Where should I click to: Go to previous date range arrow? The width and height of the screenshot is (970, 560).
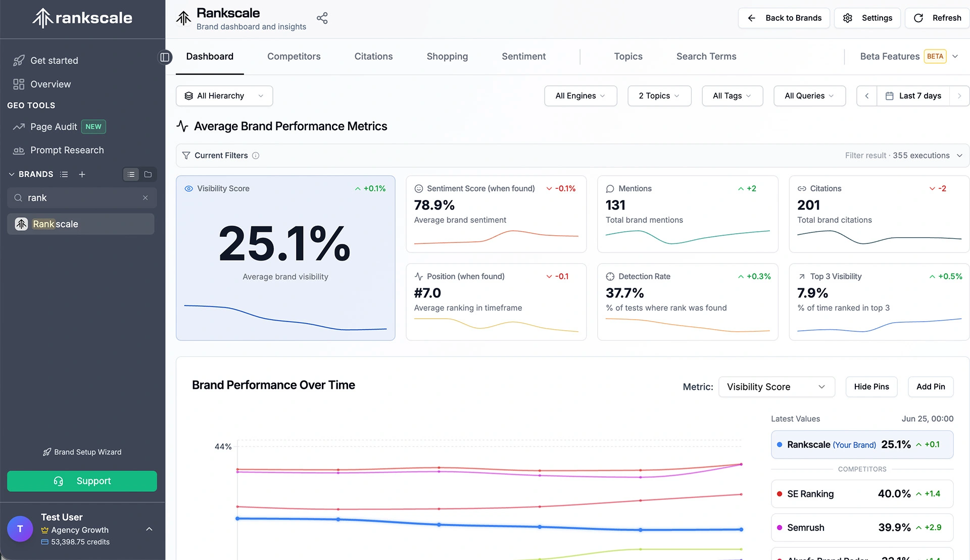click(867, 96)
